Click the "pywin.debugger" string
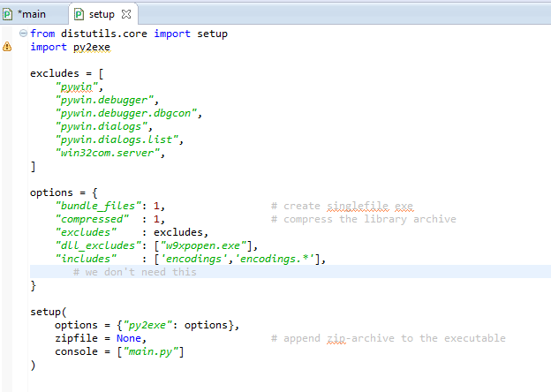 coord(104,100)
